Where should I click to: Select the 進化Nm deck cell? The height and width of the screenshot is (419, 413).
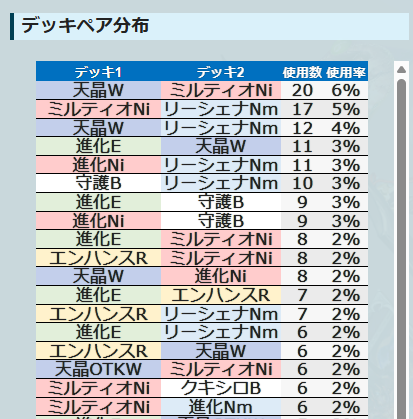pyautogui.click(x=221, y=407)
